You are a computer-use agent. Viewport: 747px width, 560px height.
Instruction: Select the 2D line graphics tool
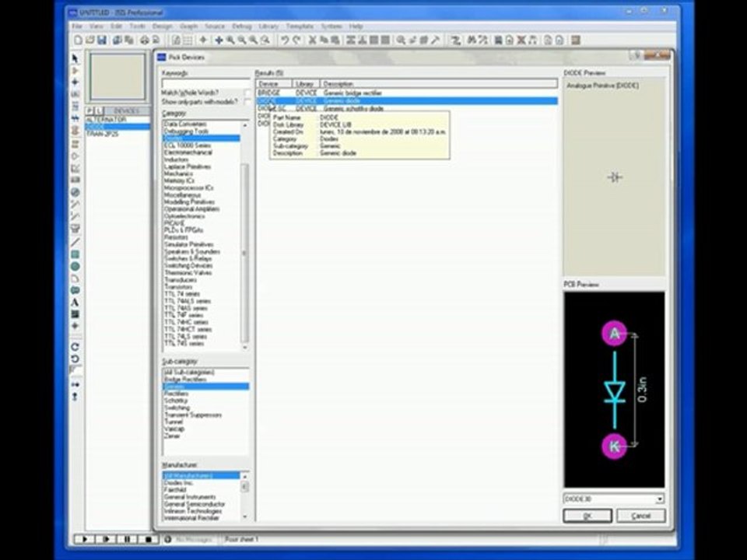pyautogui.click(x=75, y=243)
